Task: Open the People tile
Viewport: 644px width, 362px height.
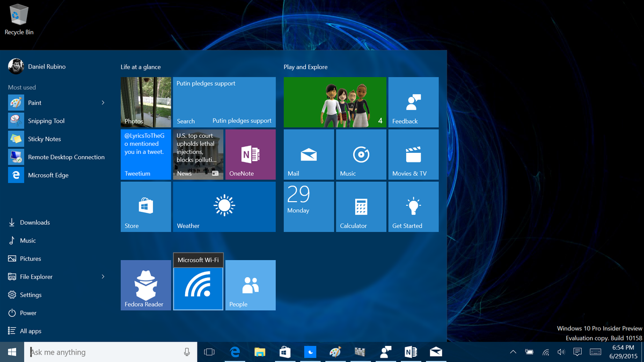Action: point(251,285)
